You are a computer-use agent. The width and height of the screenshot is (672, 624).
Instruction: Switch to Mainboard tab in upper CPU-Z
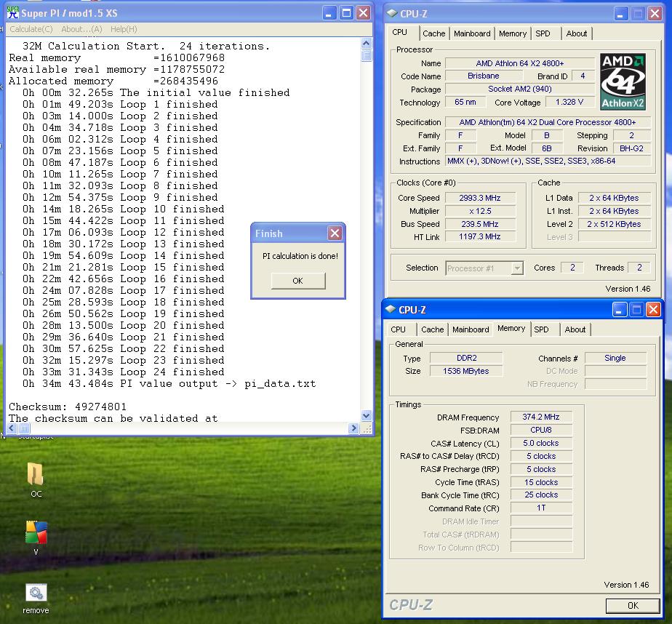point(472,33)
